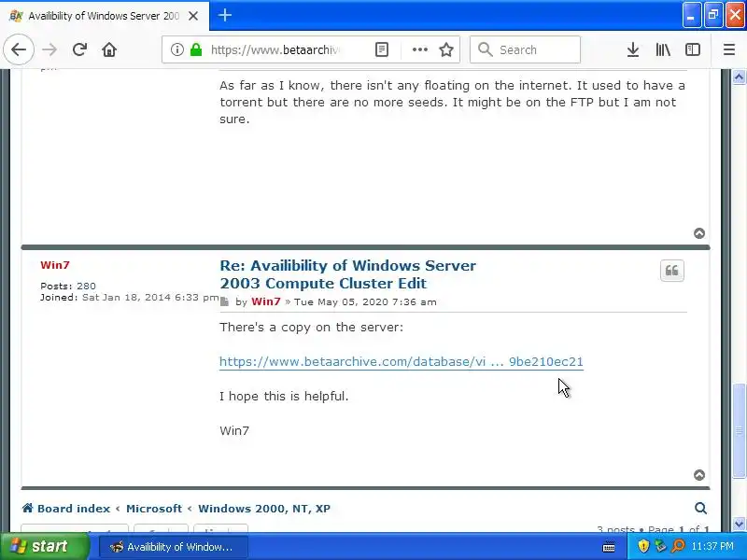Image resolution: width=747 pixels, height=560 pixels.
Task: Quote Win7's post reply
Action: tap(671, 271)
